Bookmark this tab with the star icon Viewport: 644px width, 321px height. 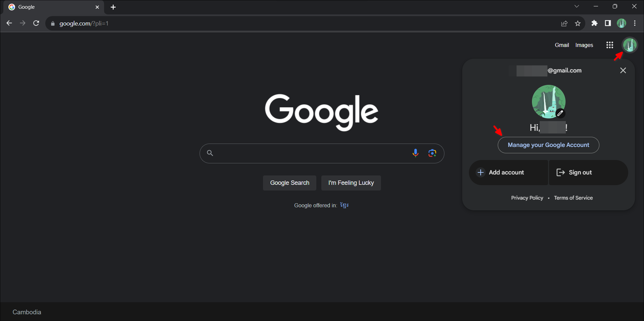click(x=578, y=23)
